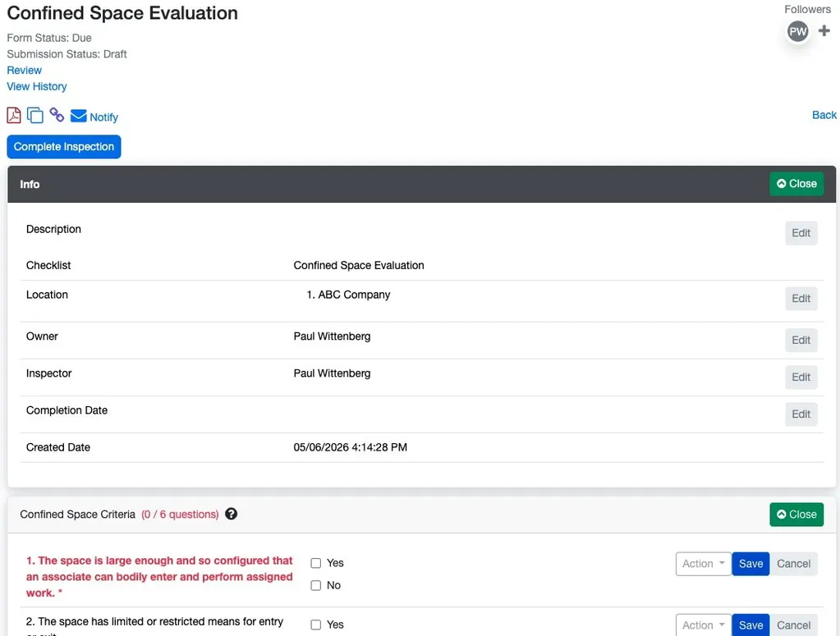Click the 'Info' section header title

point(30,184)
